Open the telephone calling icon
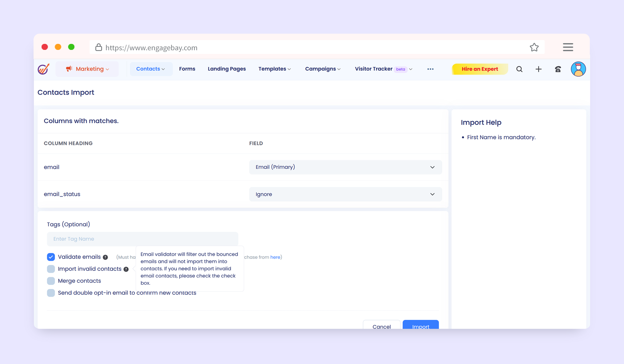The image size is (624, 364). click(x=558, y=69)
